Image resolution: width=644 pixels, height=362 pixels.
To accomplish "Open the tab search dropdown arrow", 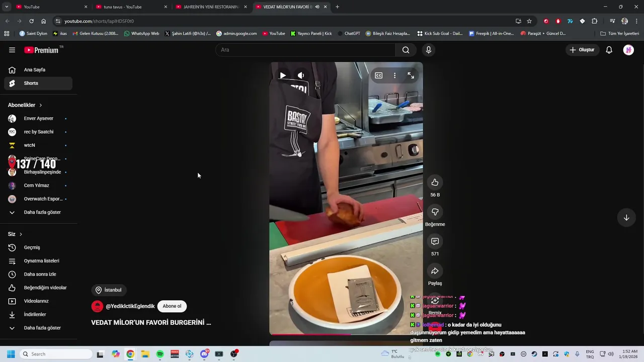I will click(7, 7).
